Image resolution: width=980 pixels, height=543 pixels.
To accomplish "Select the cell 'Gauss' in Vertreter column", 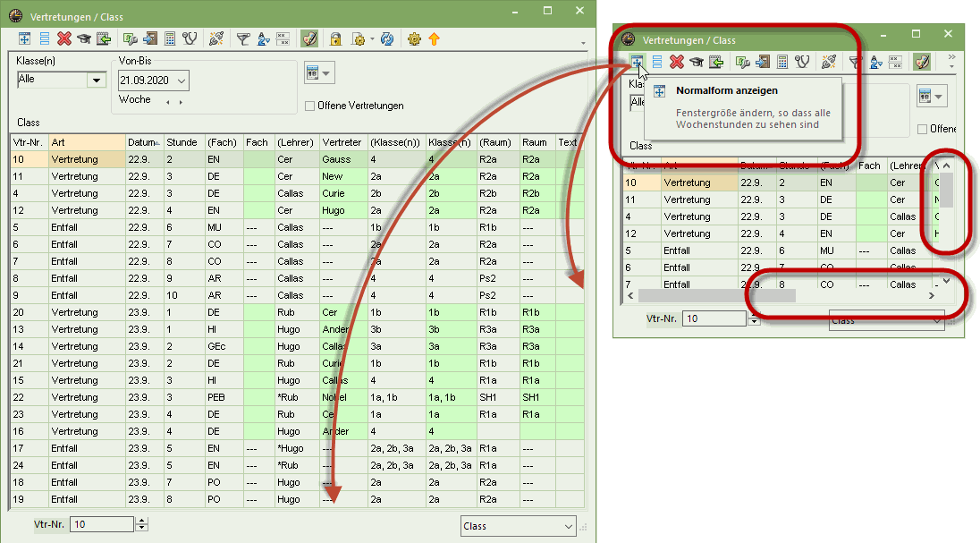I will [x=343, y=159].
